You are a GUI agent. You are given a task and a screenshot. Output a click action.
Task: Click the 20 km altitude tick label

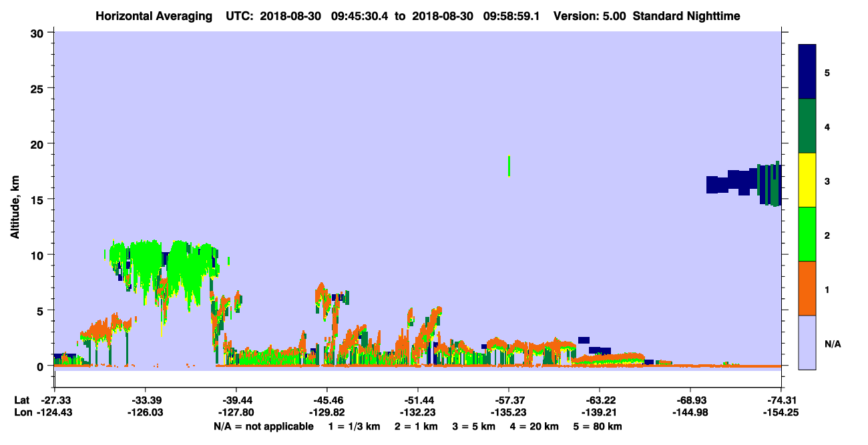tap(39, 143)
